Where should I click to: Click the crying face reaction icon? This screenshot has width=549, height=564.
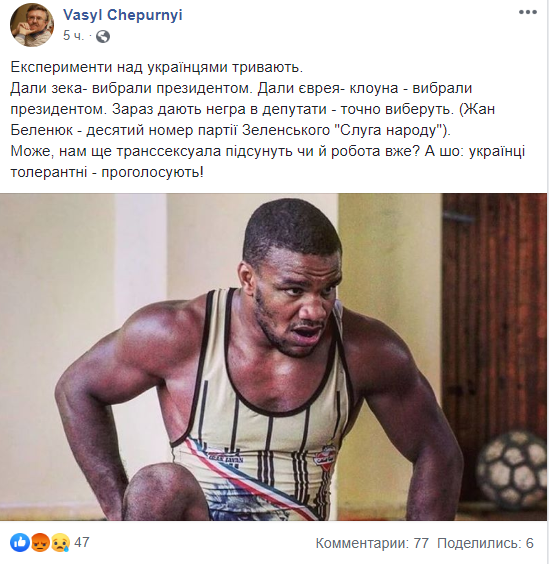tap(60, 542)
